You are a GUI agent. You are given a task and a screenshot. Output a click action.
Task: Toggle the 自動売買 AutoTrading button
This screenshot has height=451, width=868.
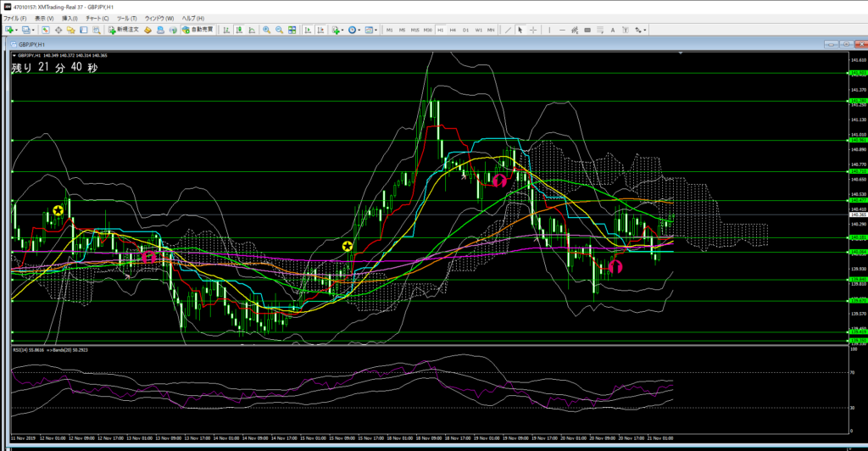point(198,30)
